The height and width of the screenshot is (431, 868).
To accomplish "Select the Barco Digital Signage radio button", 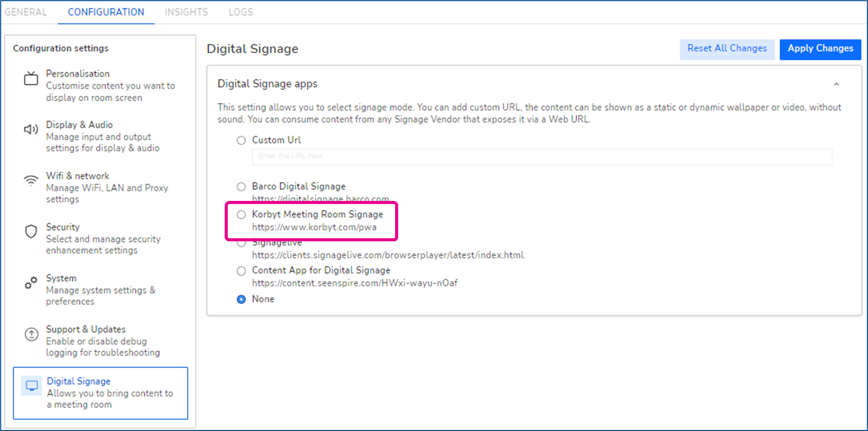I will click(x=241, y=187).
